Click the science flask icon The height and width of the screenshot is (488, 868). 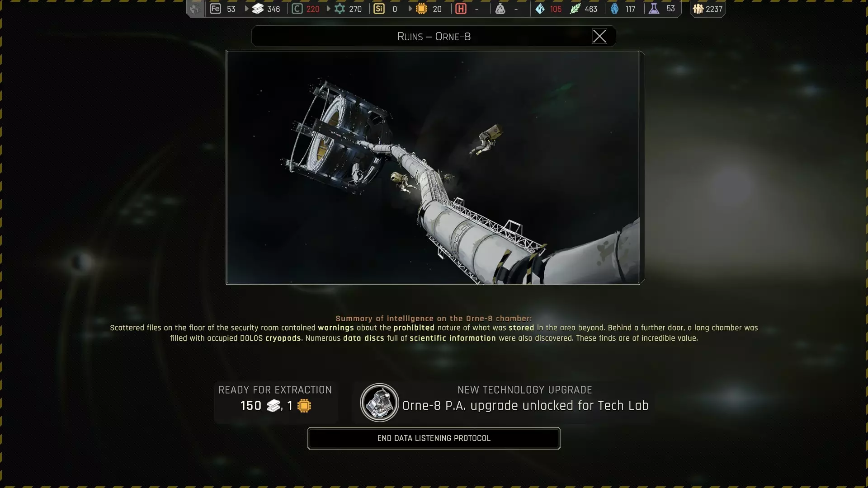click(x=654, y=9)
